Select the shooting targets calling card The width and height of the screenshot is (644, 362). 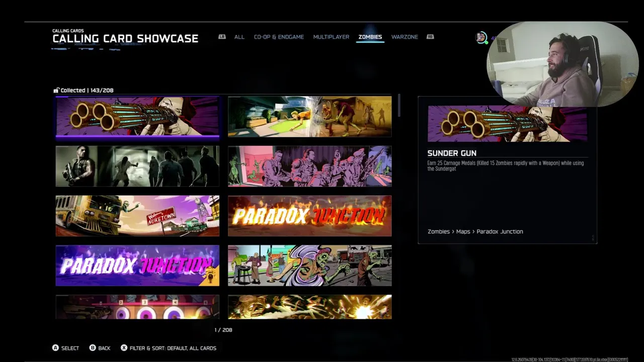coord(137,307)
